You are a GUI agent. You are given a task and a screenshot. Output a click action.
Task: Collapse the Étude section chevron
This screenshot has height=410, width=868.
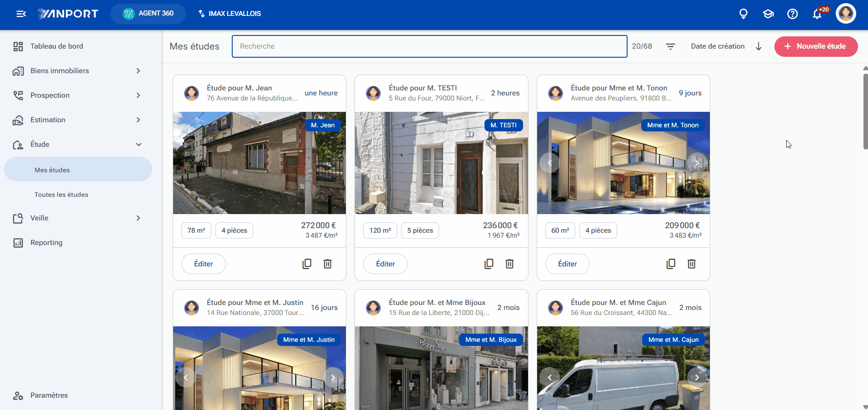[139, 145]
